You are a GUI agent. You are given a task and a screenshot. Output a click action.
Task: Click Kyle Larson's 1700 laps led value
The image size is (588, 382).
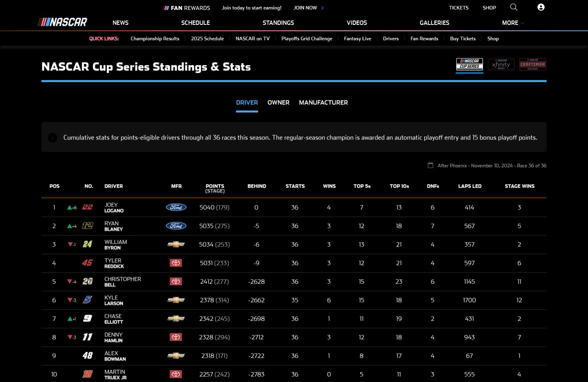coord(469,300)
